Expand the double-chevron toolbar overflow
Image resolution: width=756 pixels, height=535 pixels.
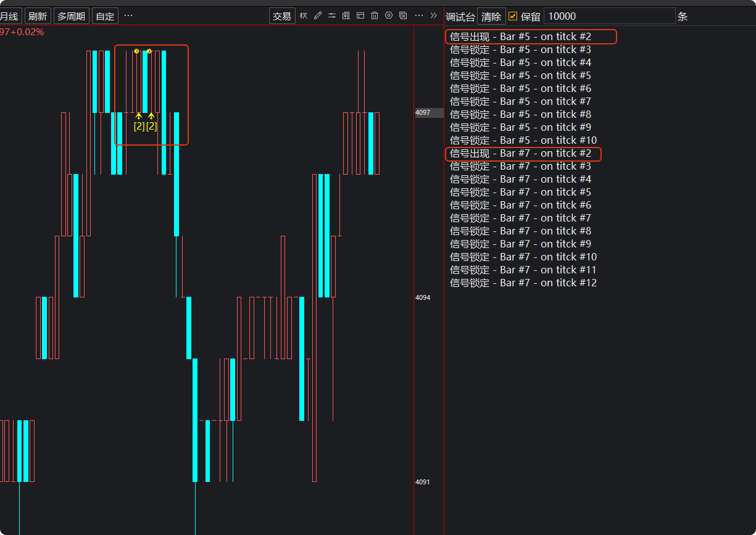click(433, 16)
